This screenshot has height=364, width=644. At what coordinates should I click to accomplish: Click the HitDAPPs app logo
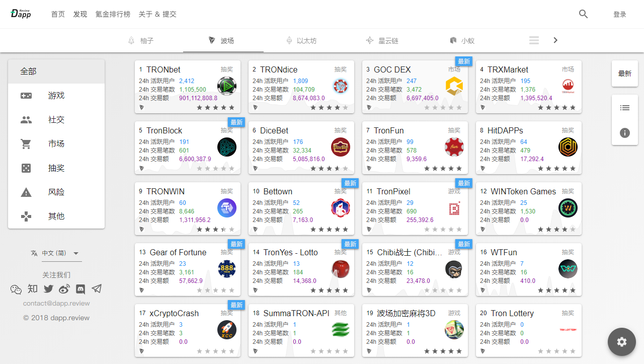coord(568,147)
